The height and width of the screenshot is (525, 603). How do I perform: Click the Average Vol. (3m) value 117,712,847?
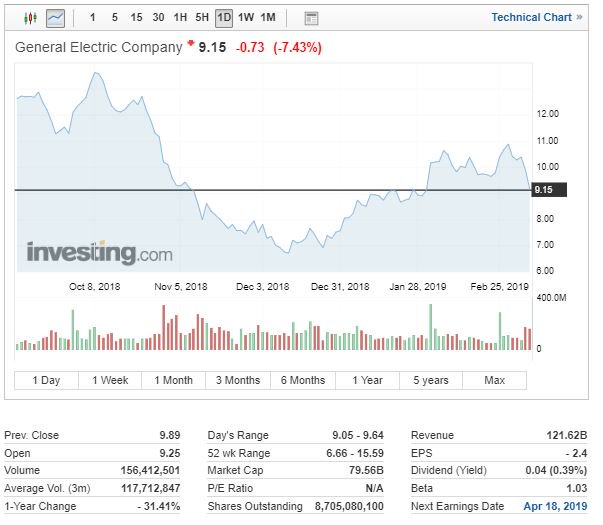click(x=151, y=488)
